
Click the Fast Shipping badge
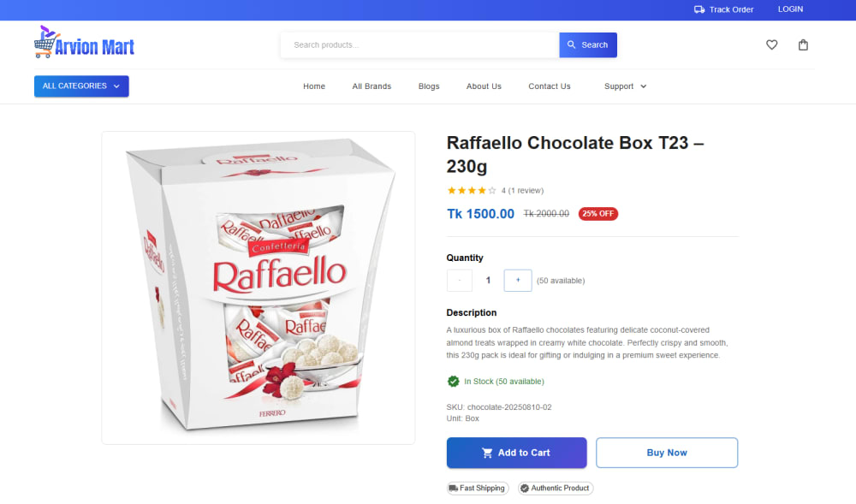[478, 489]
